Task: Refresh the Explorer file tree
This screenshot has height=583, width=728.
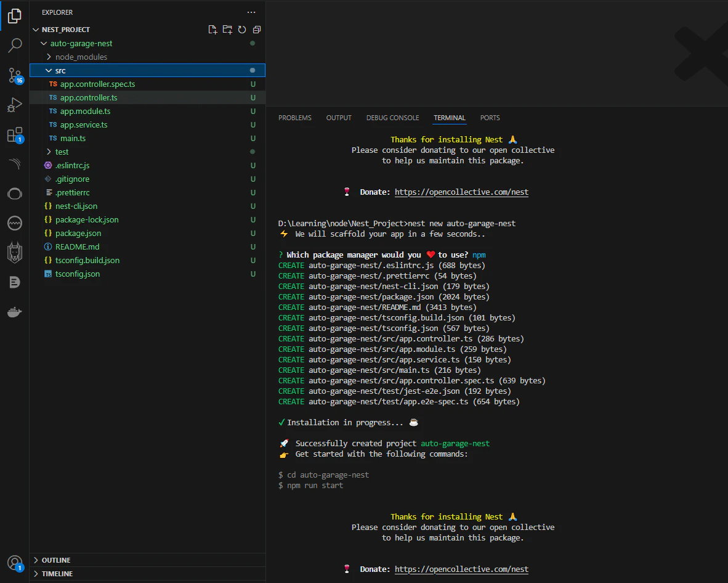Action: click(241, 29)
